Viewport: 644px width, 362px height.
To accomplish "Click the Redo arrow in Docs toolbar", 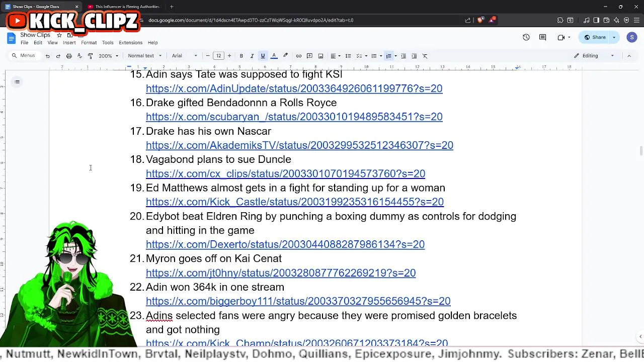I will (58, 56).
